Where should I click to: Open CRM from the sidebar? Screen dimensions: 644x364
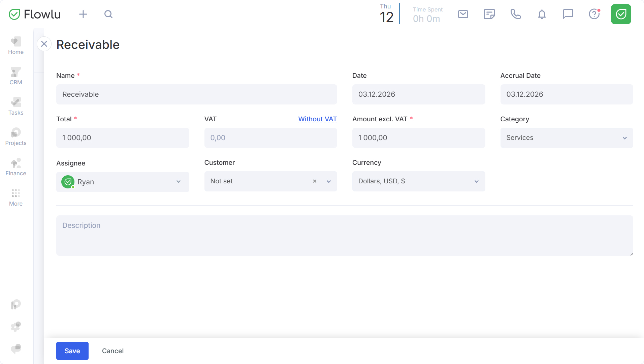coord(16,77)
